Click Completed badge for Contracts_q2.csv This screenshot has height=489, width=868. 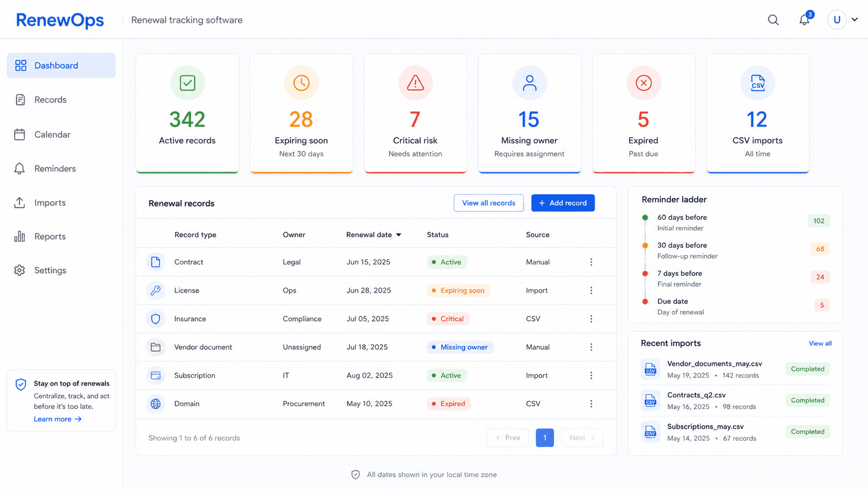[x=808, y=400]
